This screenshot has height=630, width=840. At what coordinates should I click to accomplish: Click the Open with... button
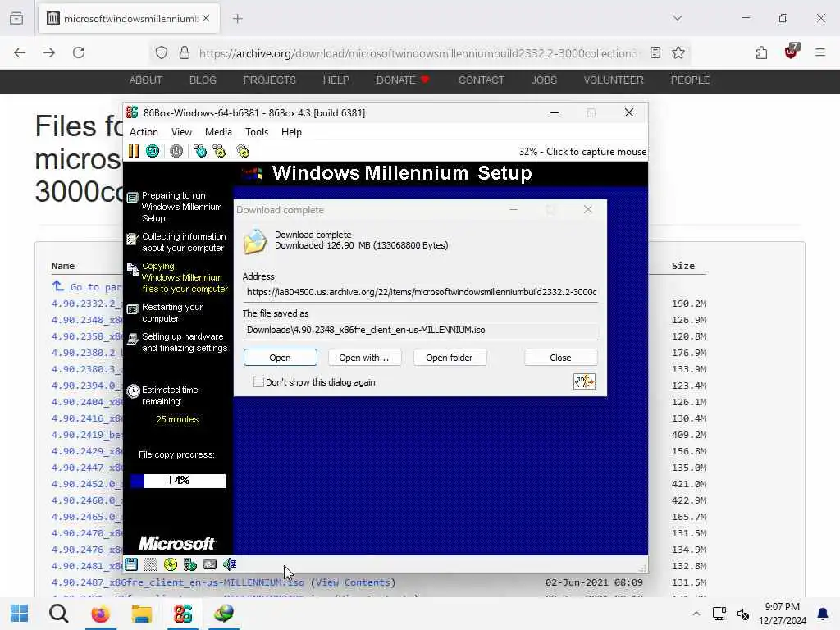363,358
